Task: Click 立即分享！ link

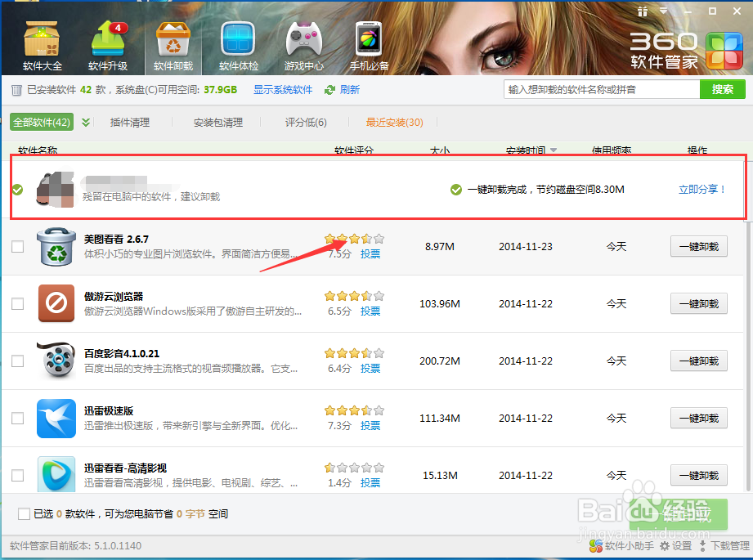Action: click(x=701, y=189)
